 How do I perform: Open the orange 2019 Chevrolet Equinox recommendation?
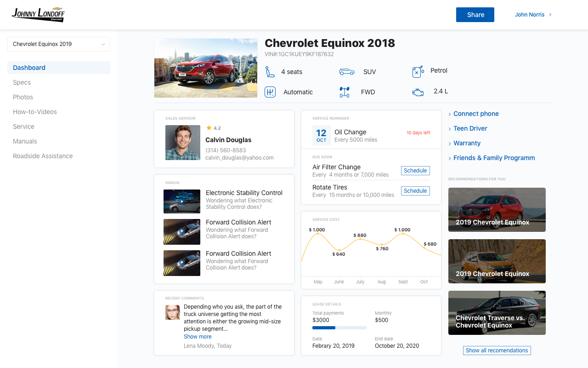pyautogui.click(x=497, y=261)
